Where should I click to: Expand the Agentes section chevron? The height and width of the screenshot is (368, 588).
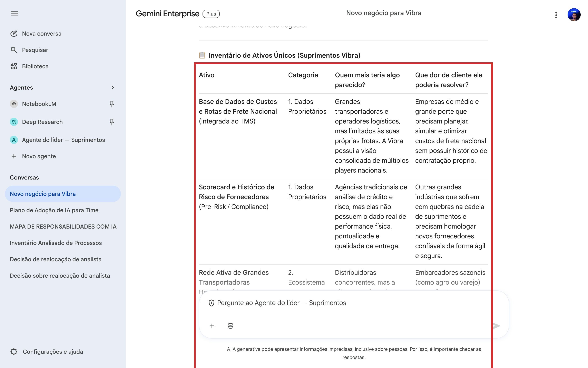tap(113, 88)
